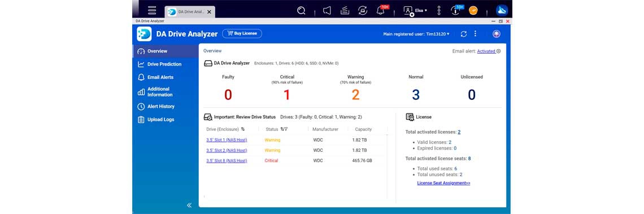The height and width of the screenshot is (214, 644).
Task: Open the app's vertical three-dot menu
Action: 475,34
